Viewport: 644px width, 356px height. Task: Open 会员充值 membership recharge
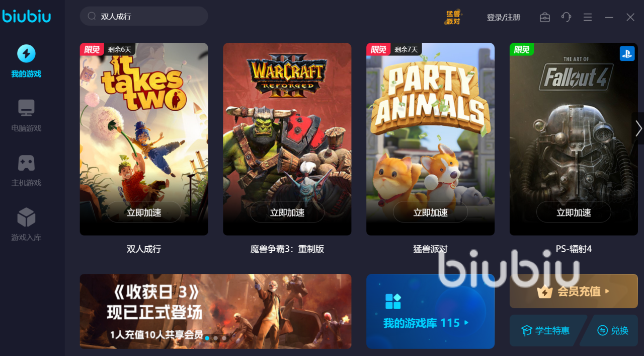pos(574,291)
